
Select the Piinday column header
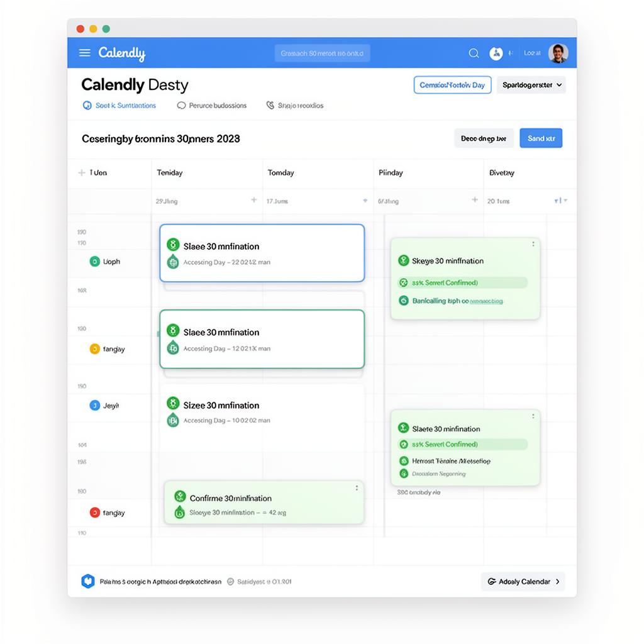tap(391, 173)
